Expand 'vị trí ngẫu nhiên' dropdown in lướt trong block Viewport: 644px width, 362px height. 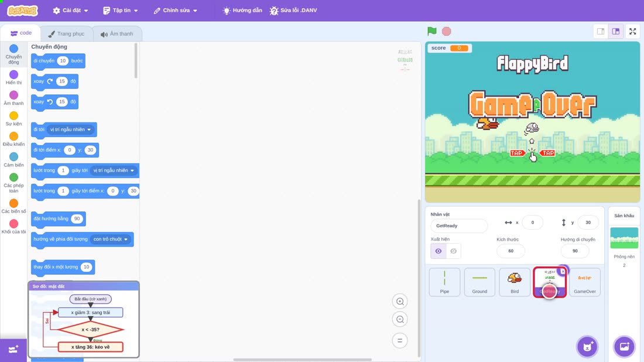tap(114, 170)
